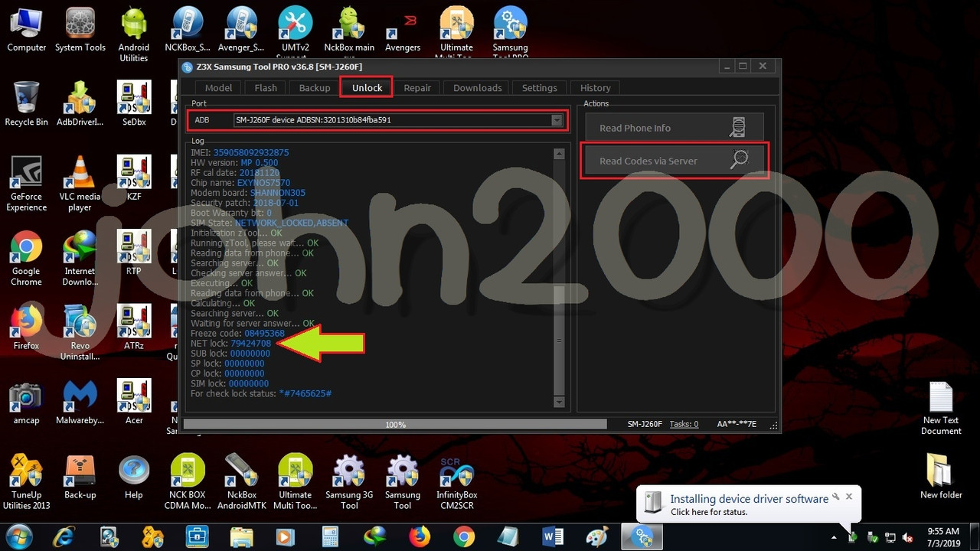Click the check lock status code *#7465625#
The image size is (980, 551).
305,393
